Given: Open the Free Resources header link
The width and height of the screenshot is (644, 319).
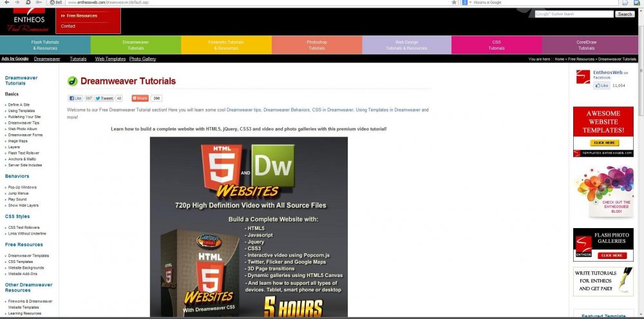Looking at the screenshot, I should [x=82, y=15].
